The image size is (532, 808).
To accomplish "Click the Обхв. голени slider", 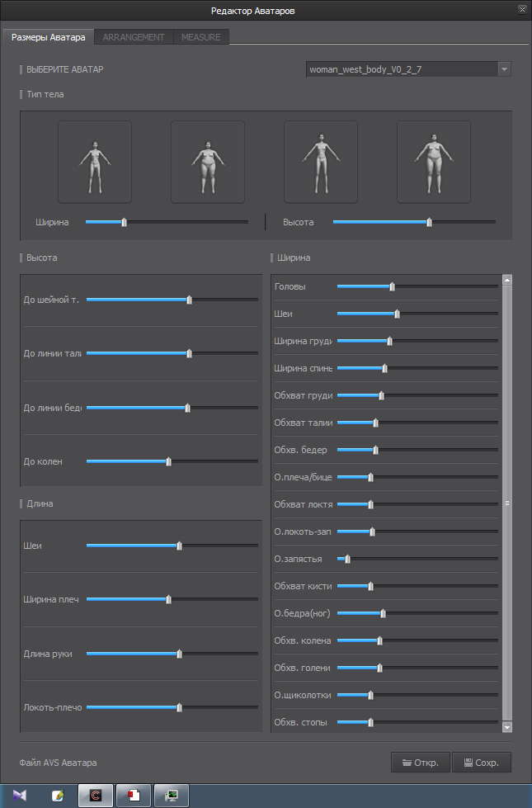I will [417, 668].
